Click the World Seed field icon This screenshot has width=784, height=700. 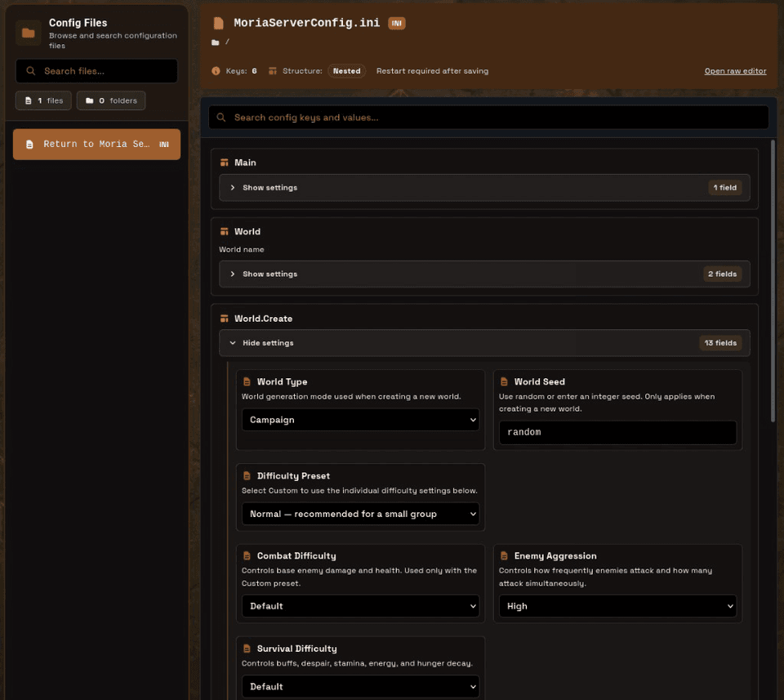[504, 381]
